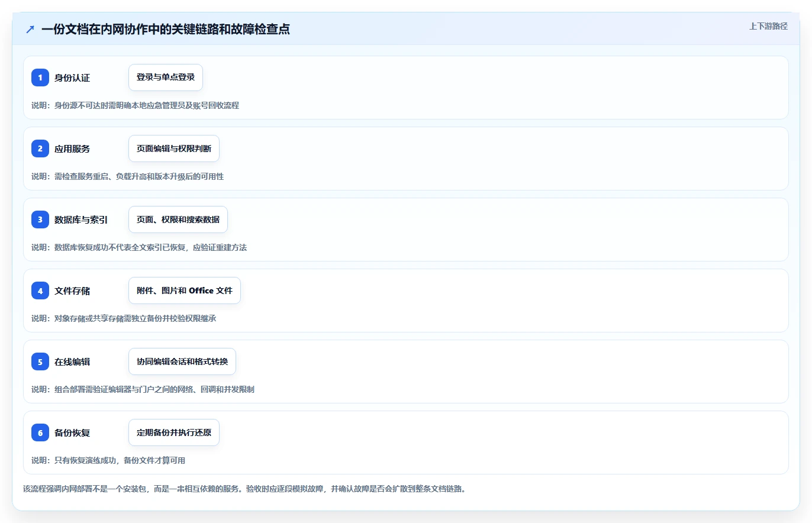Click the note about 恢复演练成功

(x=108, y=460)
